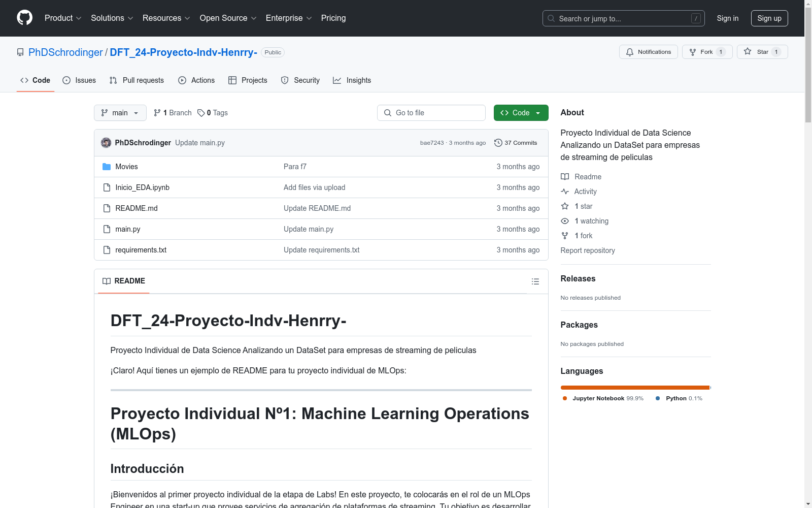Viewport: 812px width, 508px height.
Task: Click the eye icon beside 1 watching
Action: (565, 221)
